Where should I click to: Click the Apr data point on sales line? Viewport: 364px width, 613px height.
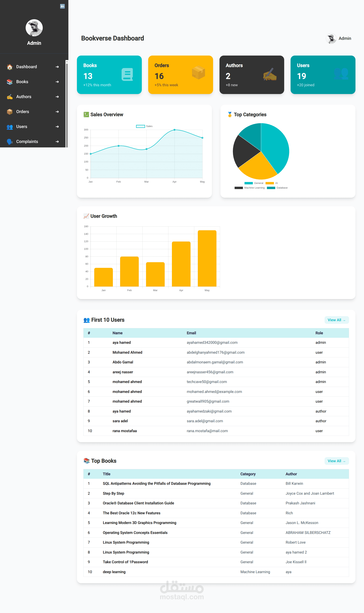point(174,130)
